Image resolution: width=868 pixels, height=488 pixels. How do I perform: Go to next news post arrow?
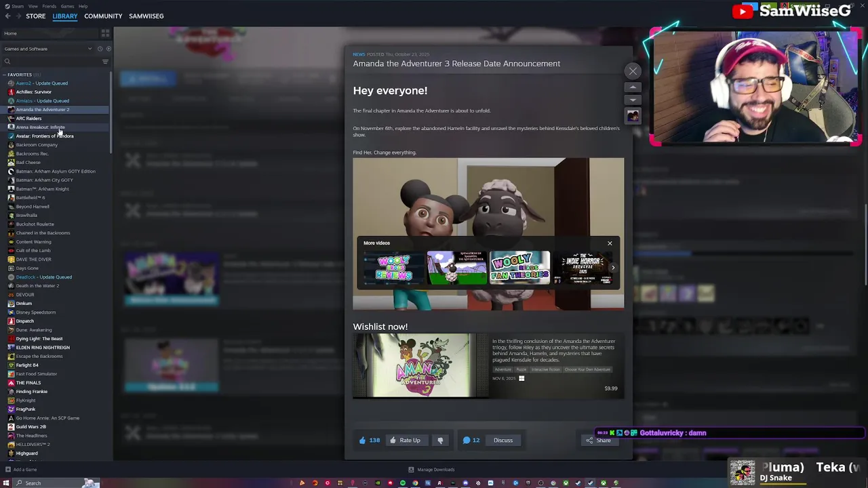click(x=633, y=100)
